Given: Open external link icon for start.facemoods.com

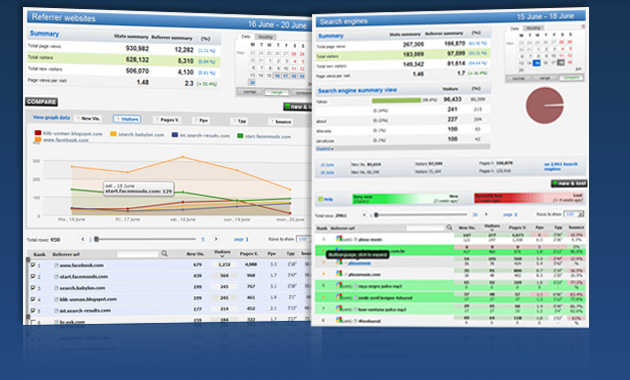Looking at the screenshot, I should pyautogui.click(x=56, y=276).
